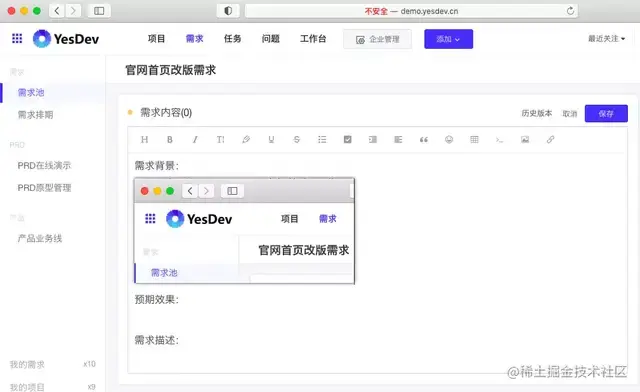Select the highlighter pen icon
This screenshot has height=392, width=640.
[x=246, y=140]
